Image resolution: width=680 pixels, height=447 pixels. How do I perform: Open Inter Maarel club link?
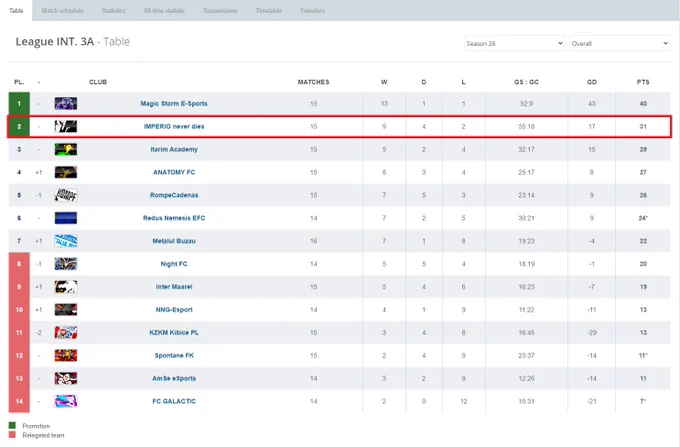[174, 287]
